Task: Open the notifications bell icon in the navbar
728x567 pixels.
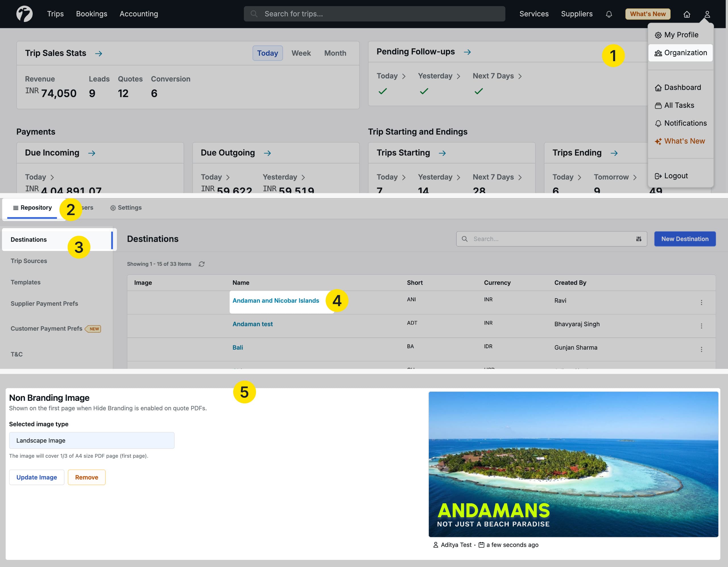Action: click(609, 14)
